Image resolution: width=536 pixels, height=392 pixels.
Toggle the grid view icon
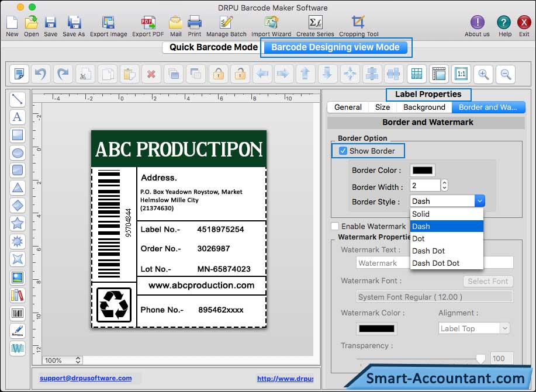click(x=417, y=74)
